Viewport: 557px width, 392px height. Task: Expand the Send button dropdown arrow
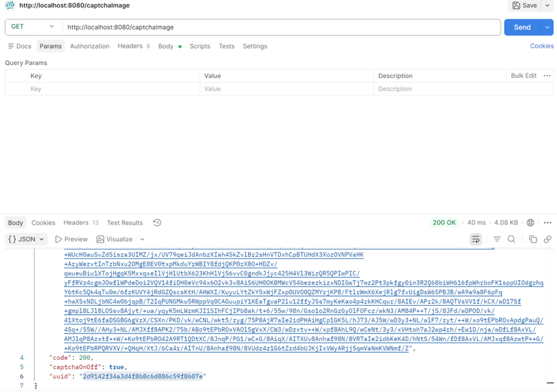pyautogui.click(x=547, y=27)
